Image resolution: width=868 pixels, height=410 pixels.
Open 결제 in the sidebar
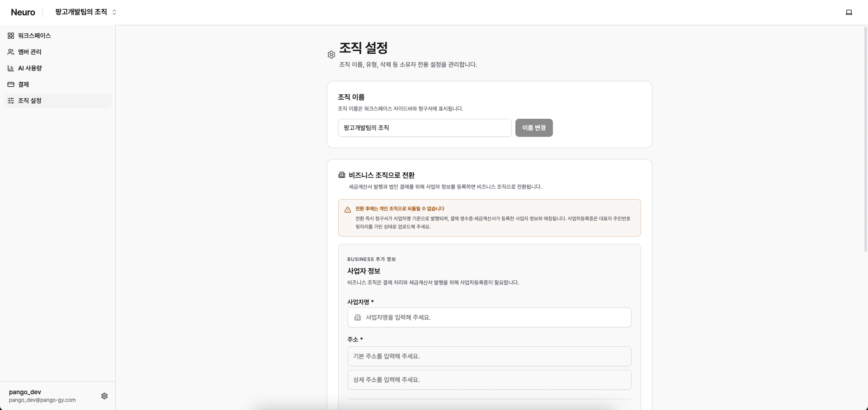[57, 84]
